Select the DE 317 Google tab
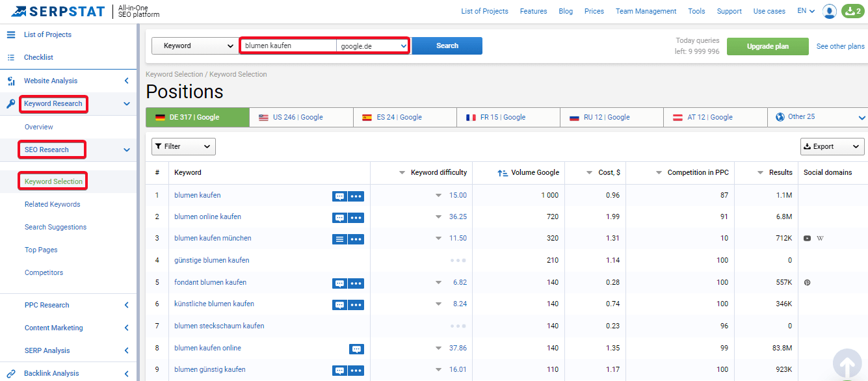Viewport: 868px width, 381px height. [x=198, y=117]
